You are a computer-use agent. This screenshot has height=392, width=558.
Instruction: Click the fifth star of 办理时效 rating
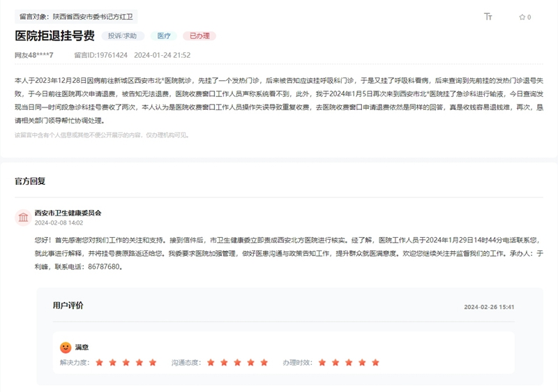point(375,363)
